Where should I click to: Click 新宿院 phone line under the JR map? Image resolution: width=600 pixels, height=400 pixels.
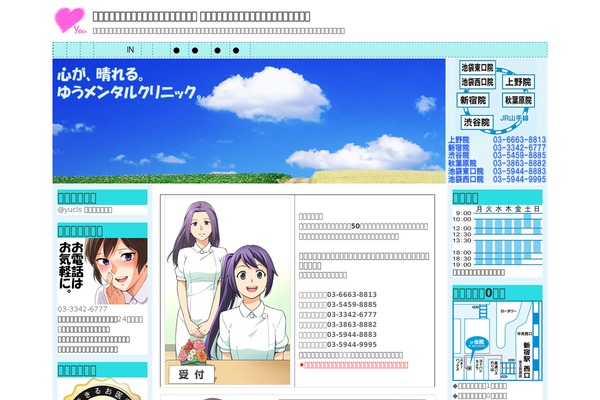497,148
